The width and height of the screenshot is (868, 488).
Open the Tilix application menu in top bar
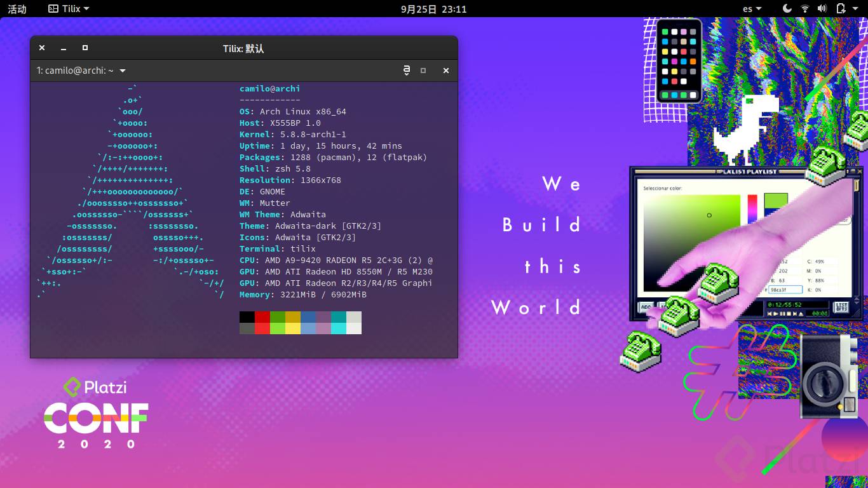click(x=69, y=9)
